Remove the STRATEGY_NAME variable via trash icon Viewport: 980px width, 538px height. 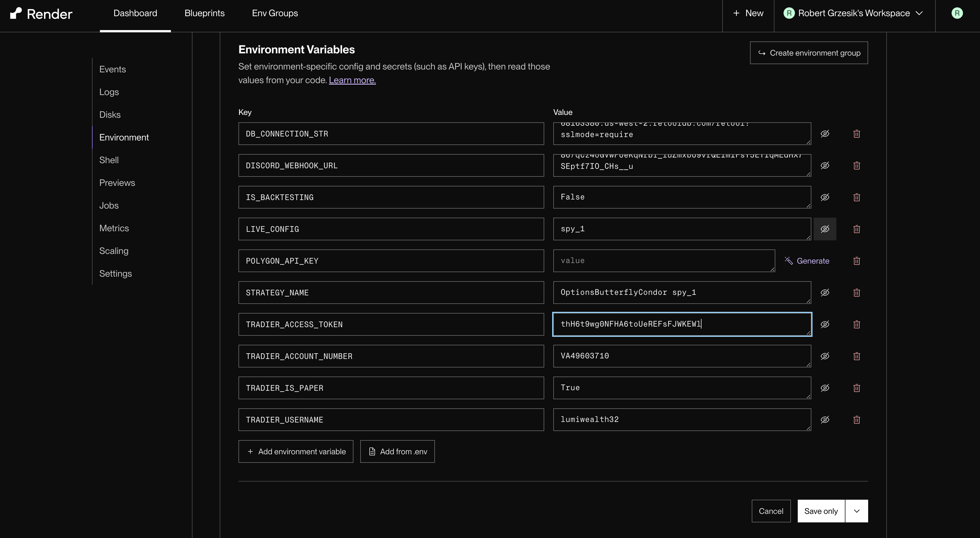coord(856,293)
